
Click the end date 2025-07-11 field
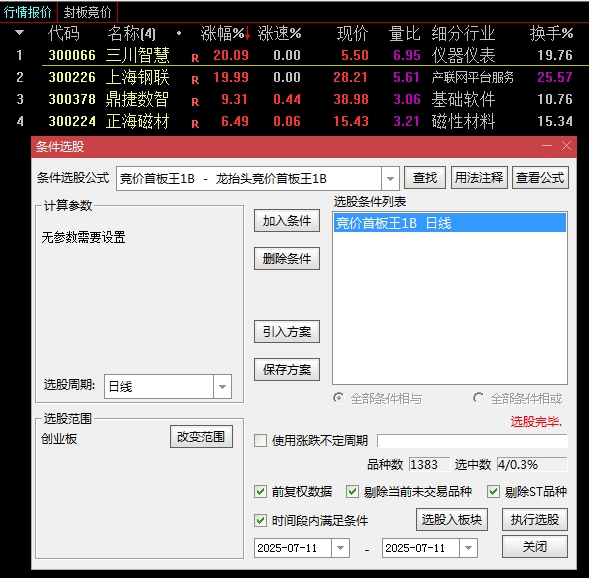point(421,548)
